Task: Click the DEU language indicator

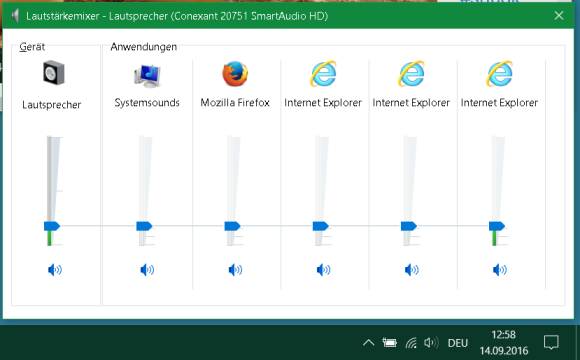Action: click(458, 343)
